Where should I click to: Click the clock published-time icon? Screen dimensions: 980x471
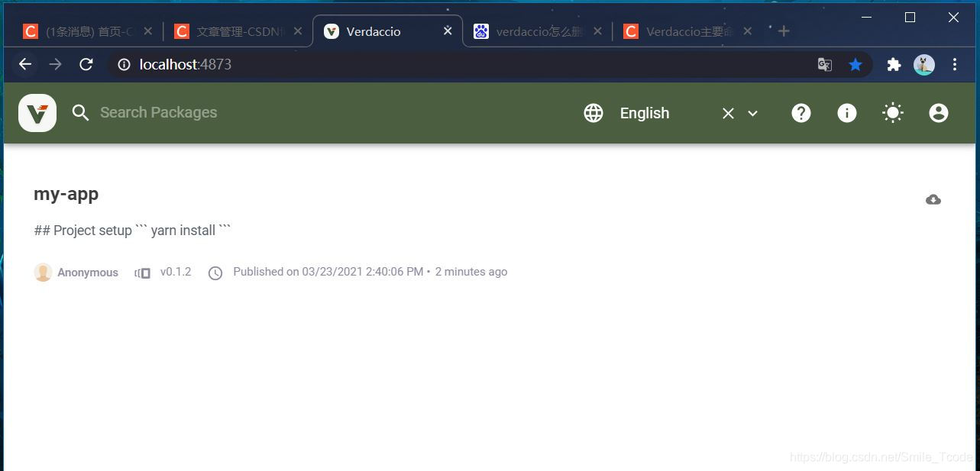click(x=215, y=273)
